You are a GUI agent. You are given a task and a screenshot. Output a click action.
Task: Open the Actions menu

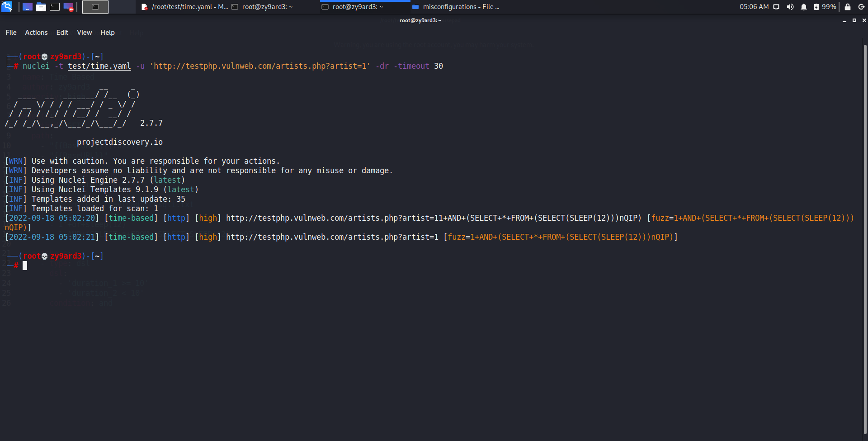pyautogui.click(x=36, y=32)
